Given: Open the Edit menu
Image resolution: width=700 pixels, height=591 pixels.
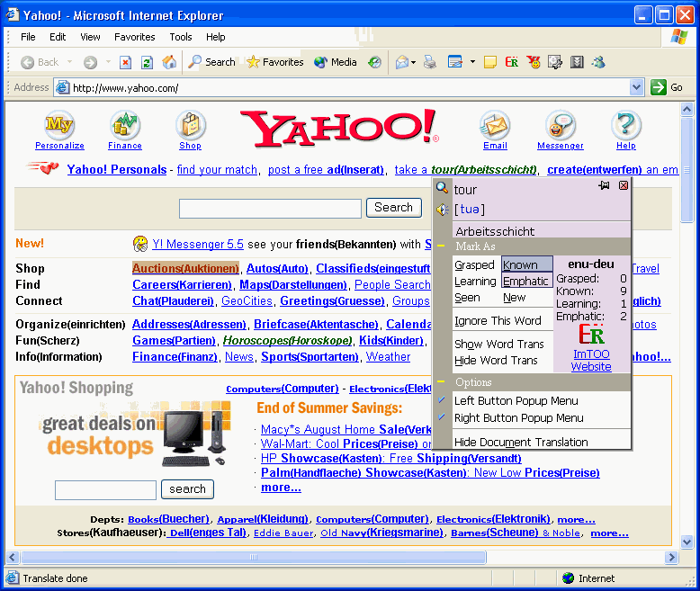Looking at the screenshot, I should (58, 37).
